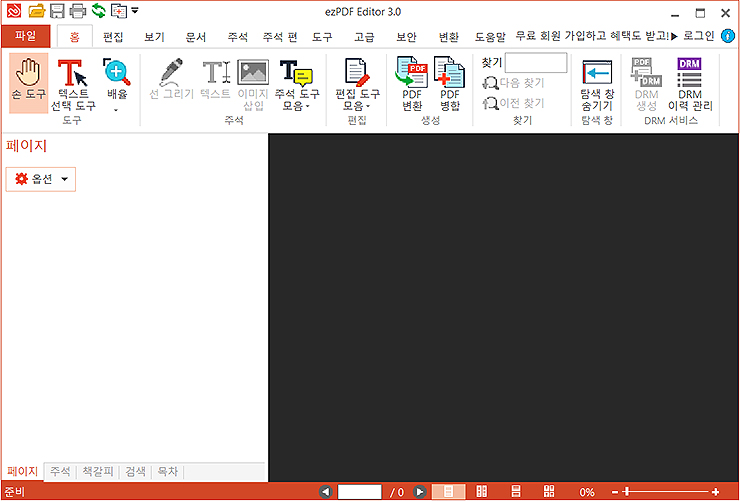740x501 pixels.
Task: Select the 텍스트 선택 도구 tool
Action: click(x=73, y=83)
